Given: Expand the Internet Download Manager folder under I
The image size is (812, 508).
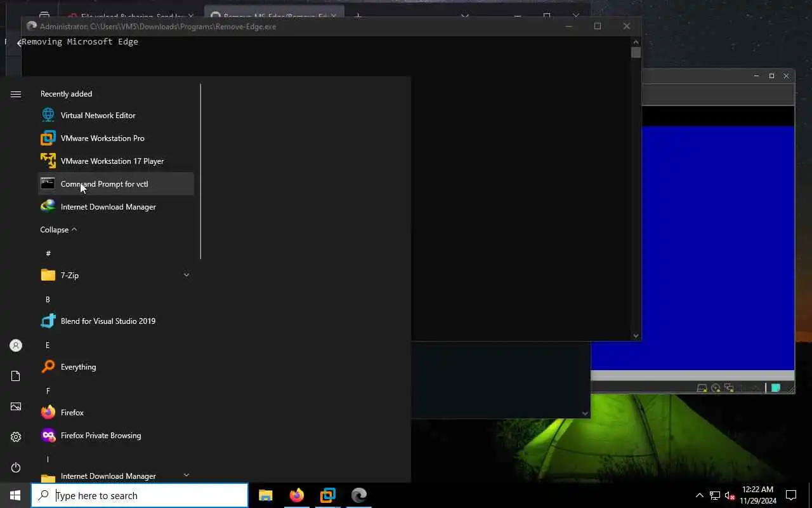Looking at the screenshot, I should pos(115,476).
